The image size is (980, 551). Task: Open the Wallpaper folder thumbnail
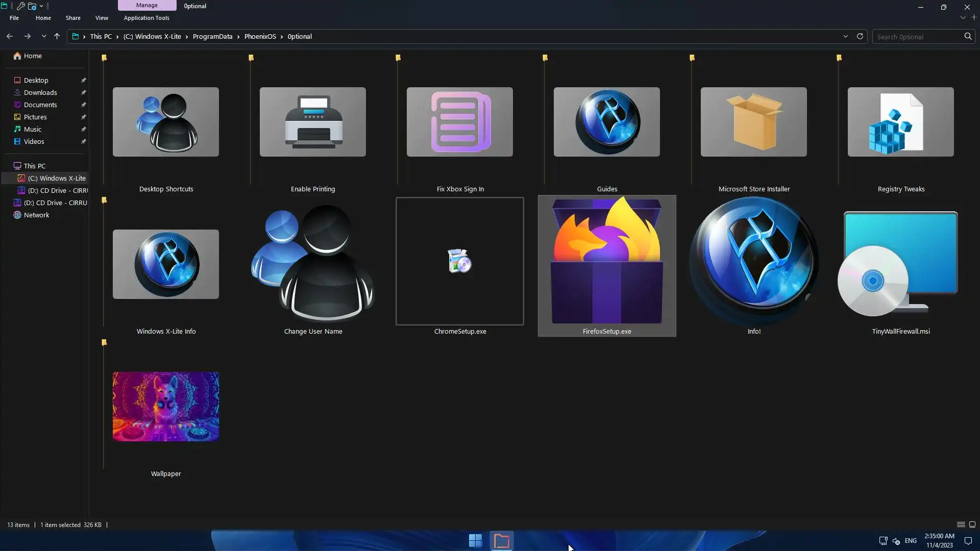pyautogui.click(x=165, y=407)
